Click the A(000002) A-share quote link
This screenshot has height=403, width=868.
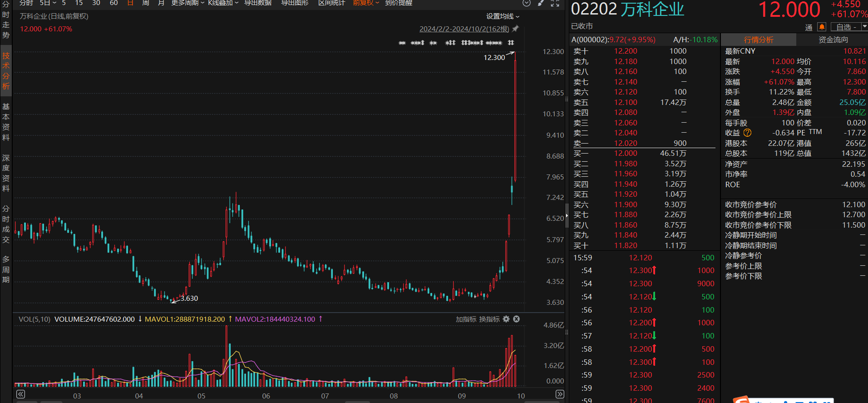(613, 40)
